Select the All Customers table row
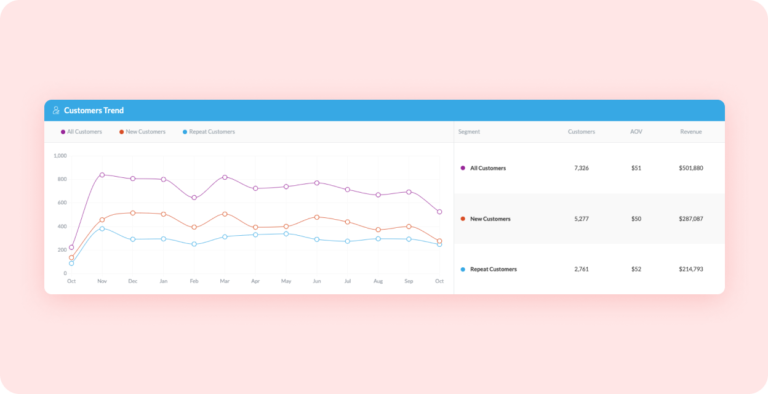The width and height of the screenshot is (768, 394). click(589, 168)
